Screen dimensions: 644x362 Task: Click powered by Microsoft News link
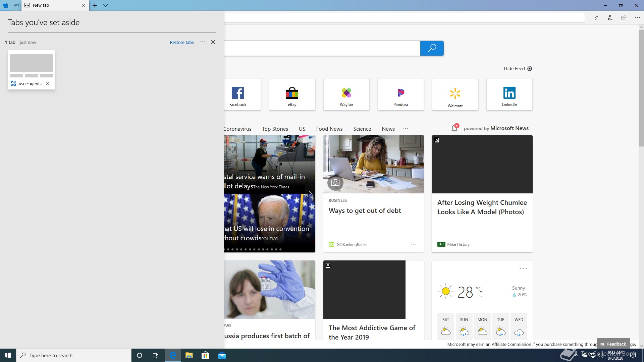pos(496,128)
